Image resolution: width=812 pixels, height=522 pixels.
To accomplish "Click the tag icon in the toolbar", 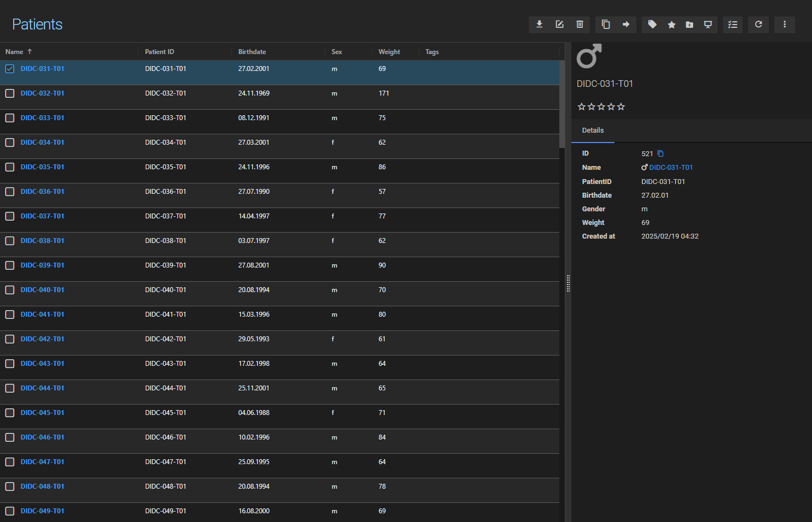I will [652, 25].
